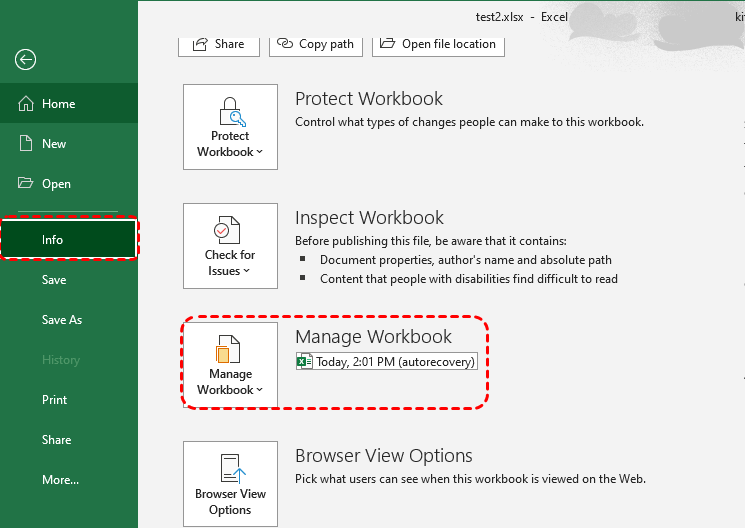This screenshot has height=528, width=745.
Task: Open Browser View Options
Action: [230, 484]
